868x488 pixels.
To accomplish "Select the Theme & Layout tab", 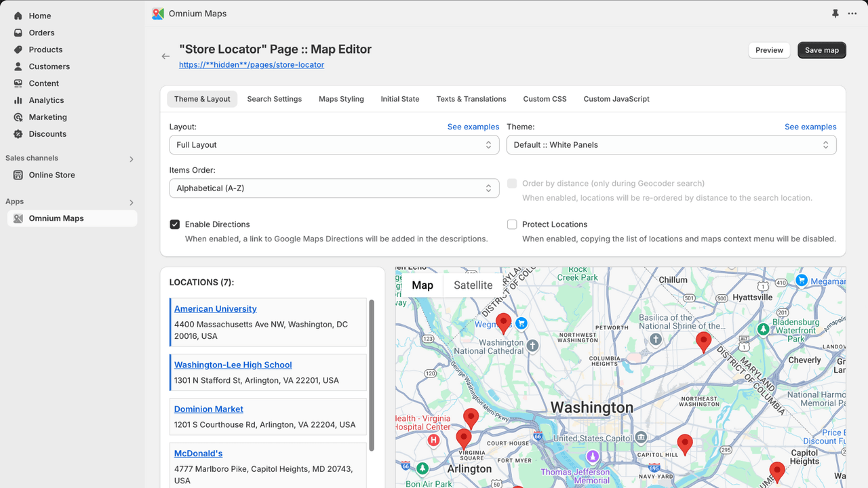I will coord(202,99).
